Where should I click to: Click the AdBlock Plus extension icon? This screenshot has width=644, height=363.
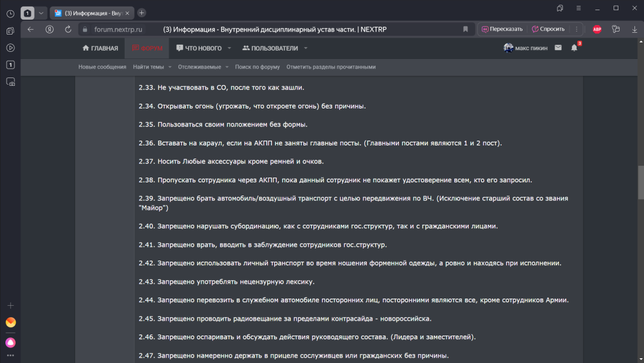pyautogui.click(x=597, y=29)
